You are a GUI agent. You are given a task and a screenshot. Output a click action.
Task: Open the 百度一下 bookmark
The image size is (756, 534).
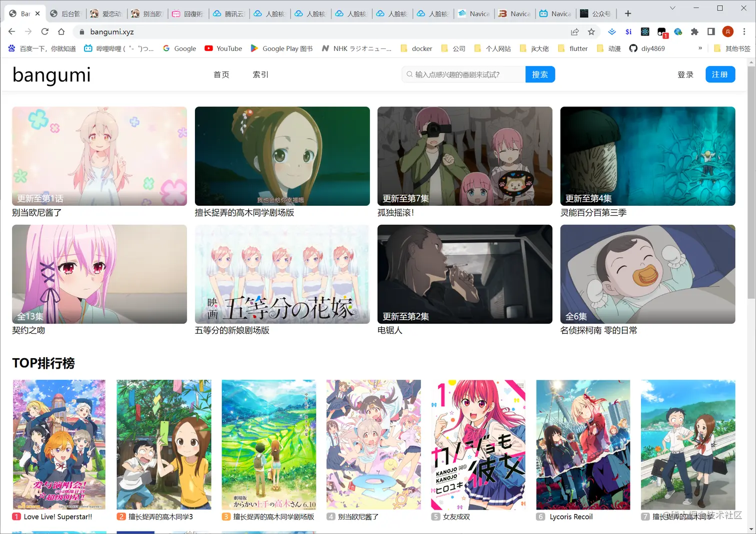pyautogui.click(x=42, y=48)
